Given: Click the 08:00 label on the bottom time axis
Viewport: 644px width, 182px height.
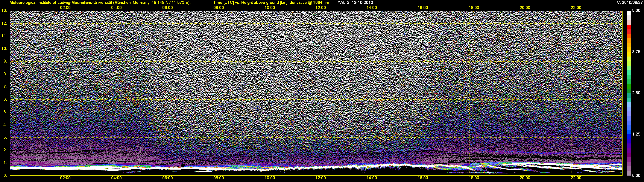Looking at the screenshot, I should pos(219,178).
